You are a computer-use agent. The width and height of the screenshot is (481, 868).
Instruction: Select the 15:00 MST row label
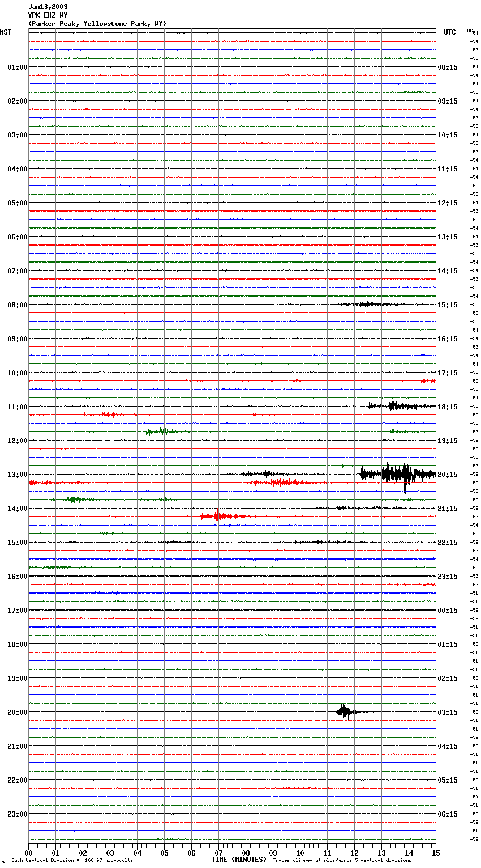(18, 543)
